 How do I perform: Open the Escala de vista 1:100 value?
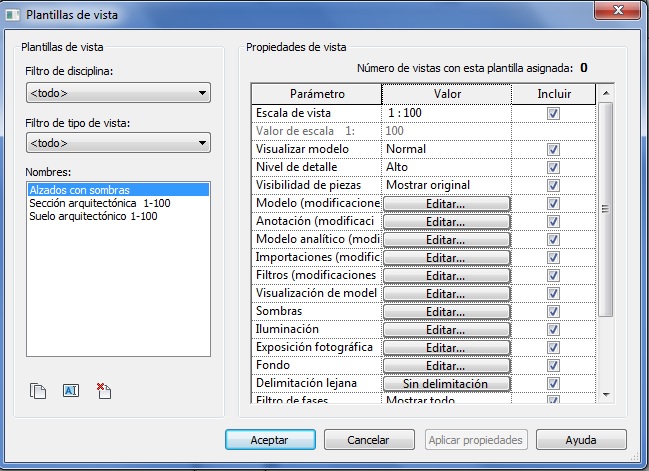tap(446, 113)
